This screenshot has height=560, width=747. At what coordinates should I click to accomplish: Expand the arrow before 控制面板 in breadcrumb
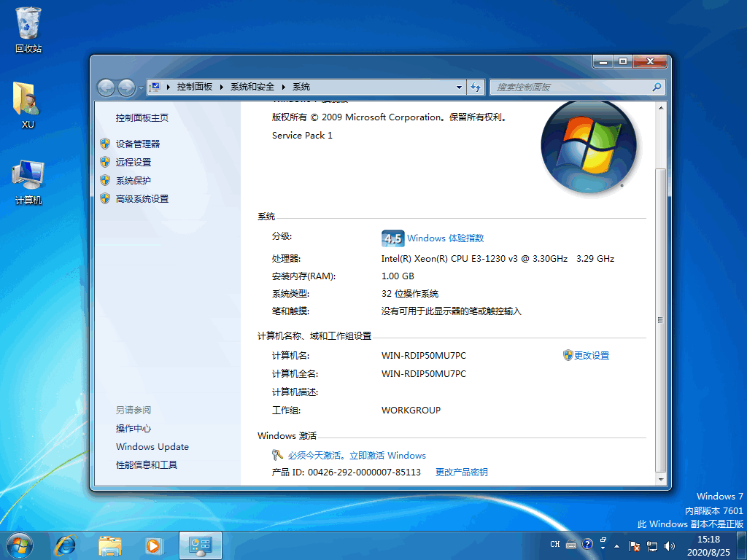point(169,87)
